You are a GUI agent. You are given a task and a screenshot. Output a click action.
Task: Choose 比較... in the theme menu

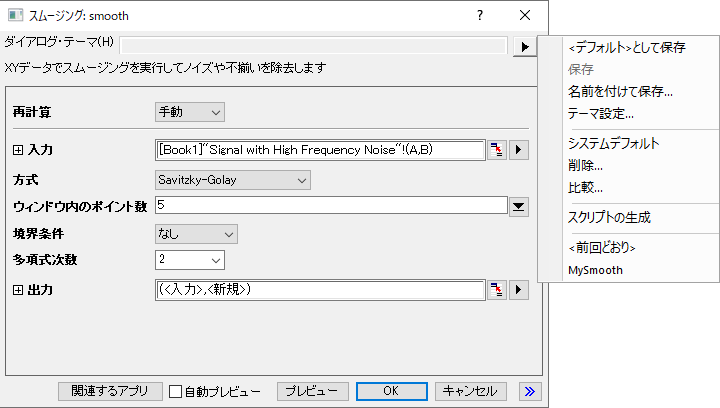pos(585,187)
